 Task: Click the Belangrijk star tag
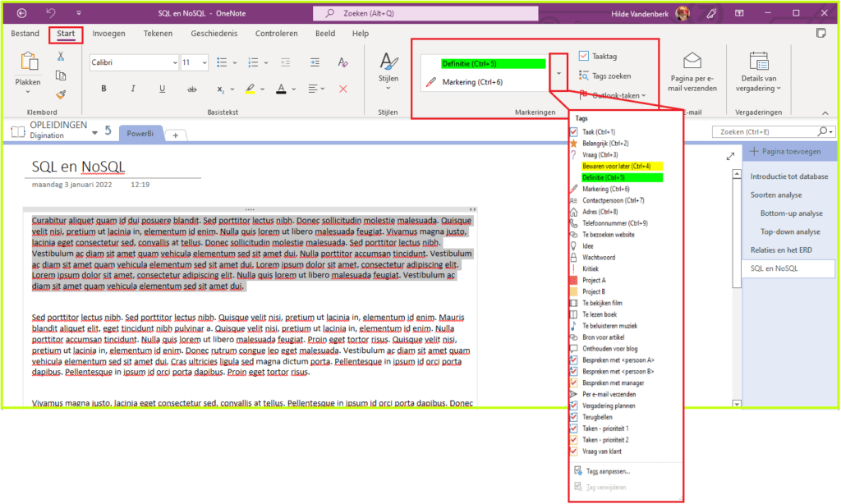[600, 143]
